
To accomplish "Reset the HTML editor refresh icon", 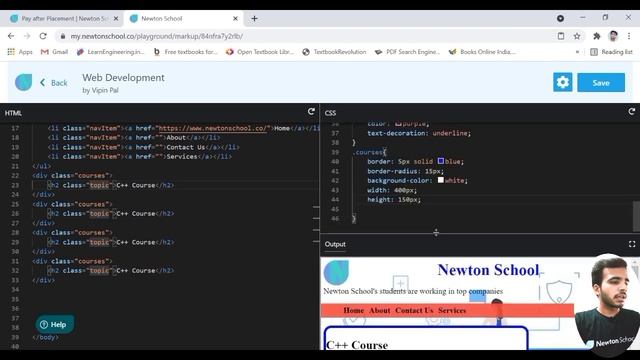I will point(311,111).
